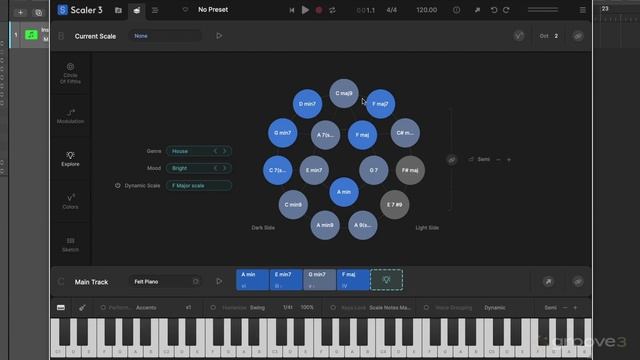Select the active create tab icon in header
This screenshot has height=360, width=640.
pos(137,10)
